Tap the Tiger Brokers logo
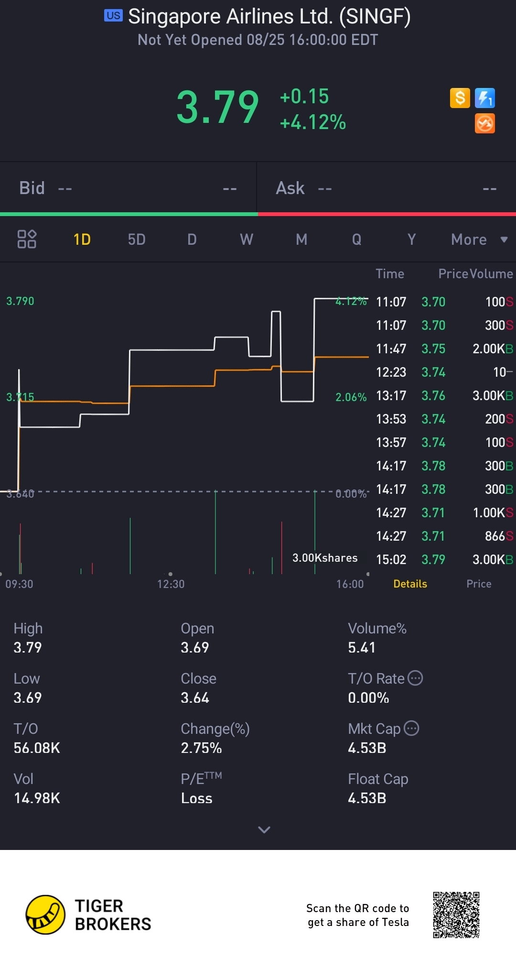The image size is (516, 980). 88,915
